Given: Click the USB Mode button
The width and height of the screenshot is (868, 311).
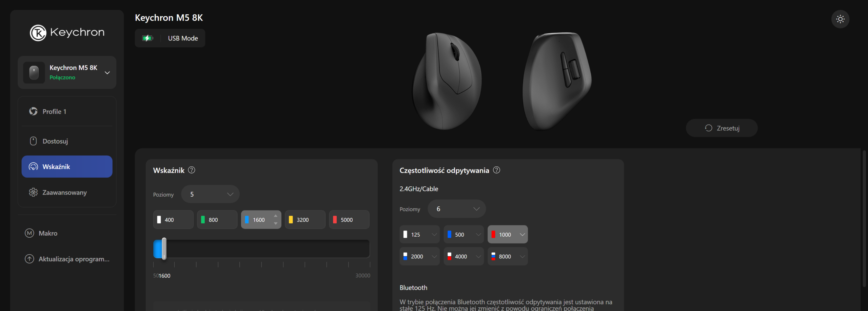Looking at the screenshot, I should [x=170, y=38].
